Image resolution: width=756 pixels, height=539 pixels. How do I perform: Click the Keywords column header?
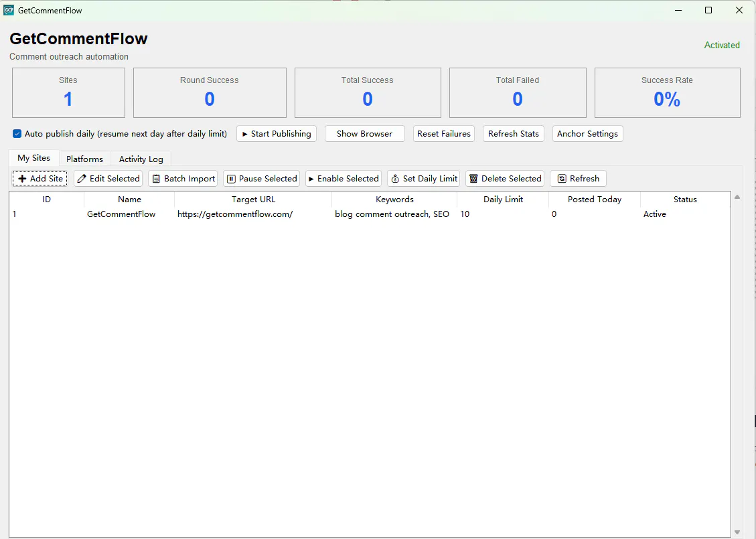point(394,199)
